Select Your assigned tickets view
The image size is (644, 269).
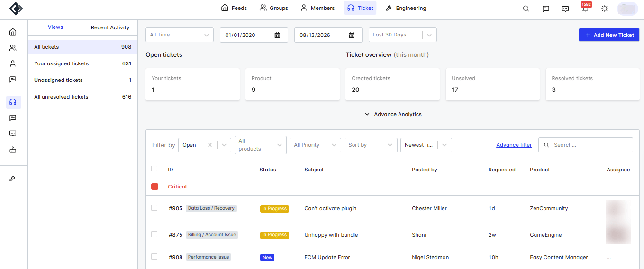(x=83, y=63)
